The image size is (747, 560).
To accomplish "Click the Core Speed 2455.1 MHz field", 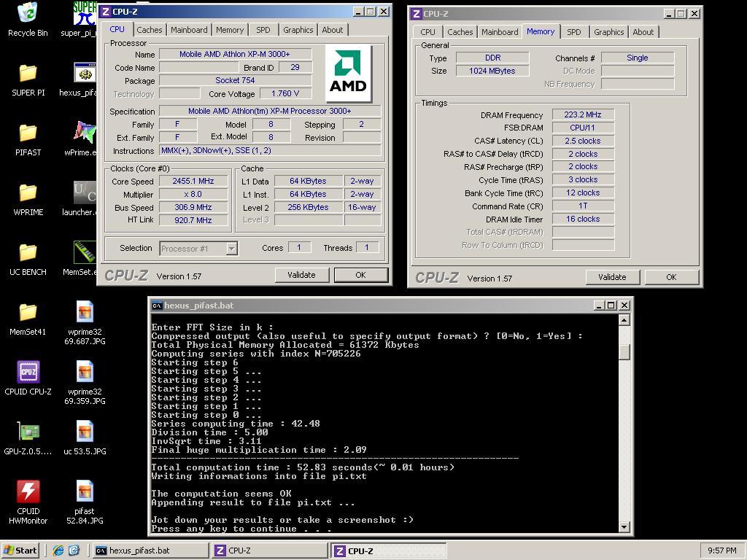I will pos(193,181).
